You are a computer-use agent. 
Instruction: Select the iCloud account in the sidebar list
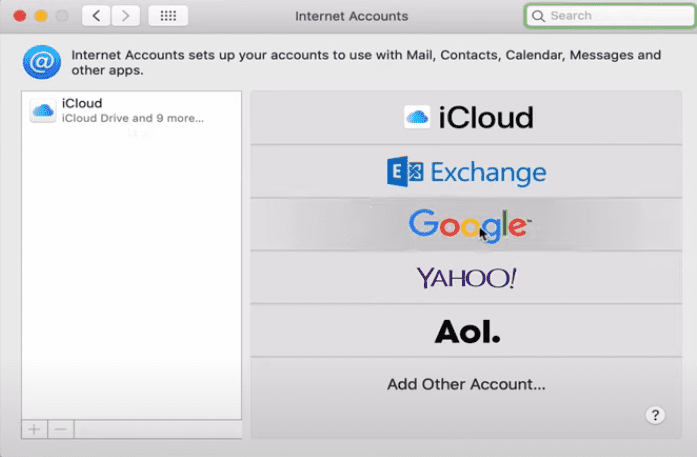point(131,110)
